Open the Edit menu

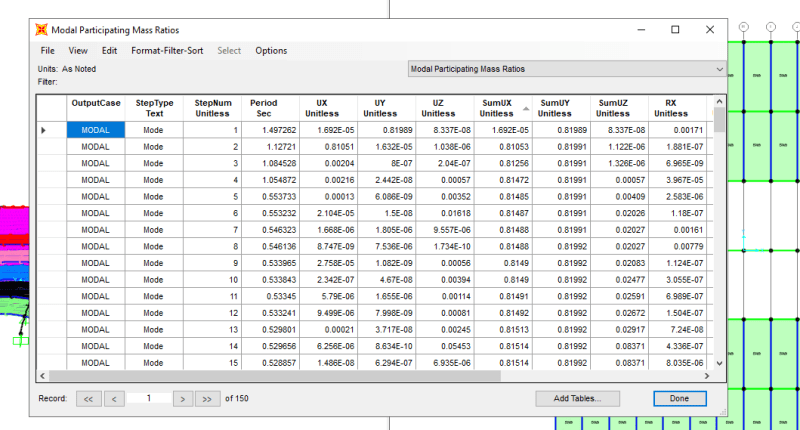[109, 50]
